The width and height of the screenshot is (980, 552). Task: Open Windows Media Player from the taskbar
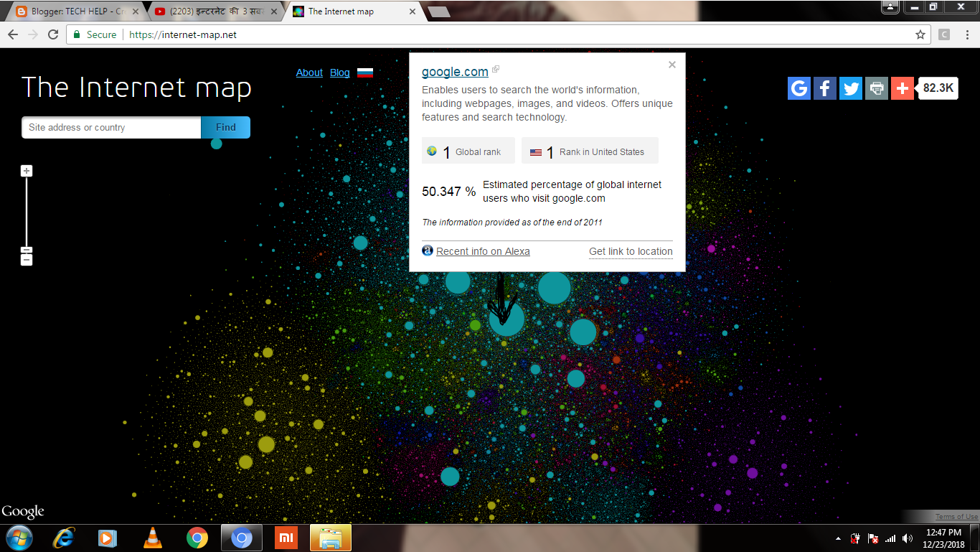[108, 538]
